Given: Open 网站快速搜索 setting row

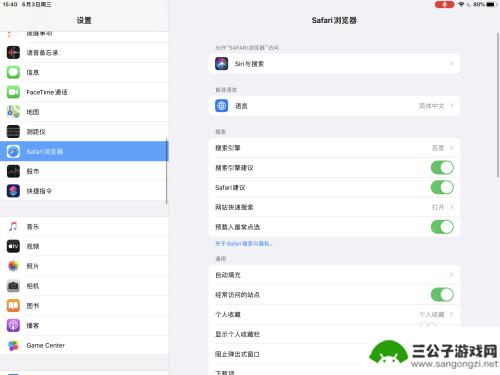Looking at the screenshot, I should [x=334, y=207].
